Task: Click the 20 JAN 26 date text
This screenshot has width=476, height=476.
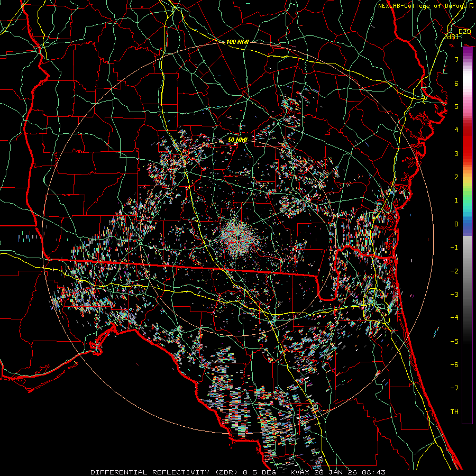Action: 336,472
